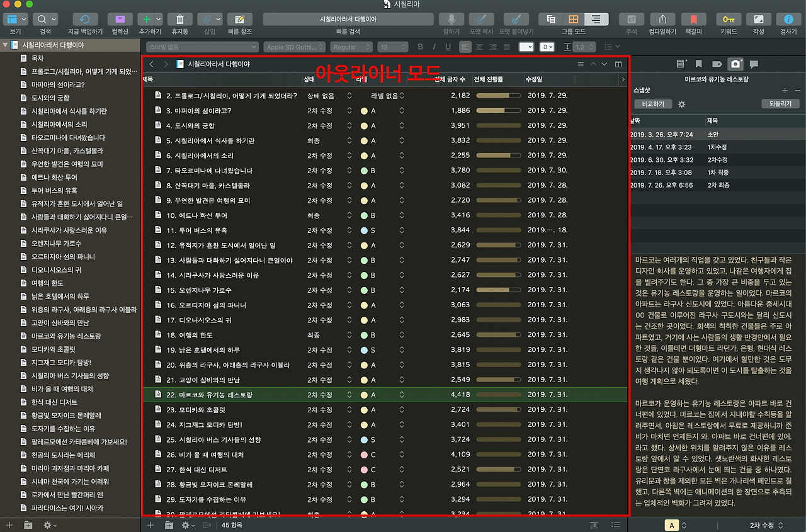
Task: Select 초안 snapshot row
Action: tap(717, 134)
